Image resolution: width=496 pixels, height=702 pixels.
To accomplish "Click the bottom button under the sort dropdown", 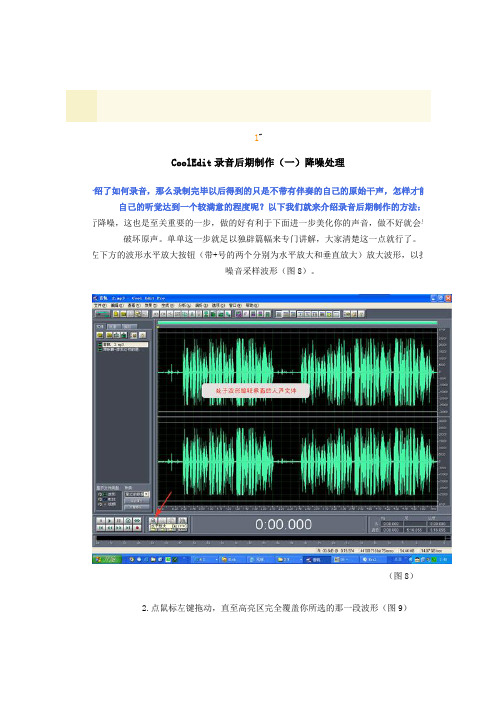I will pos(137,507).
